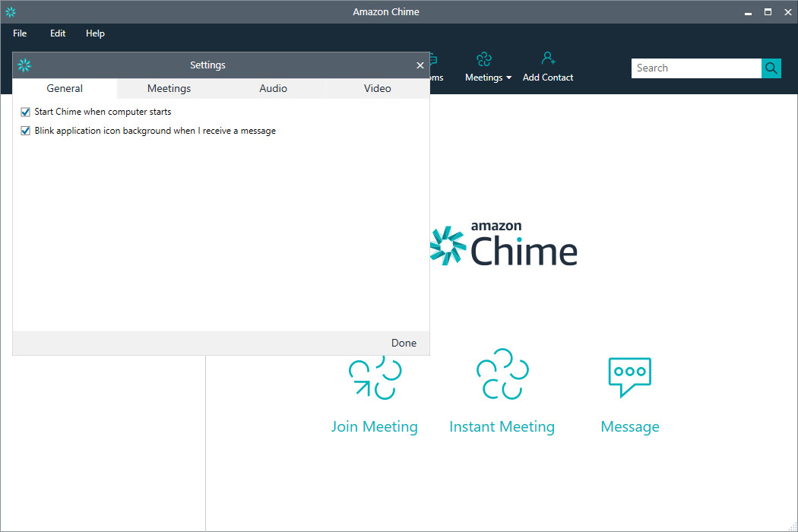This screenshot has width=798, height=532.
Task: Open the Help menu
Action: (x=95, y=33)
